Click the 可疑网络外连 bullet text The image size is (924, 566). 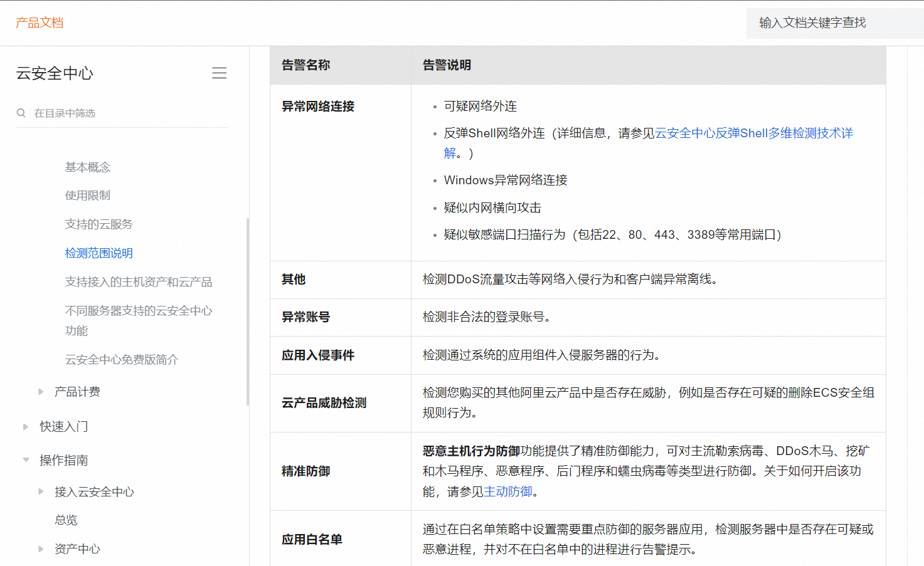coord(481,107)
